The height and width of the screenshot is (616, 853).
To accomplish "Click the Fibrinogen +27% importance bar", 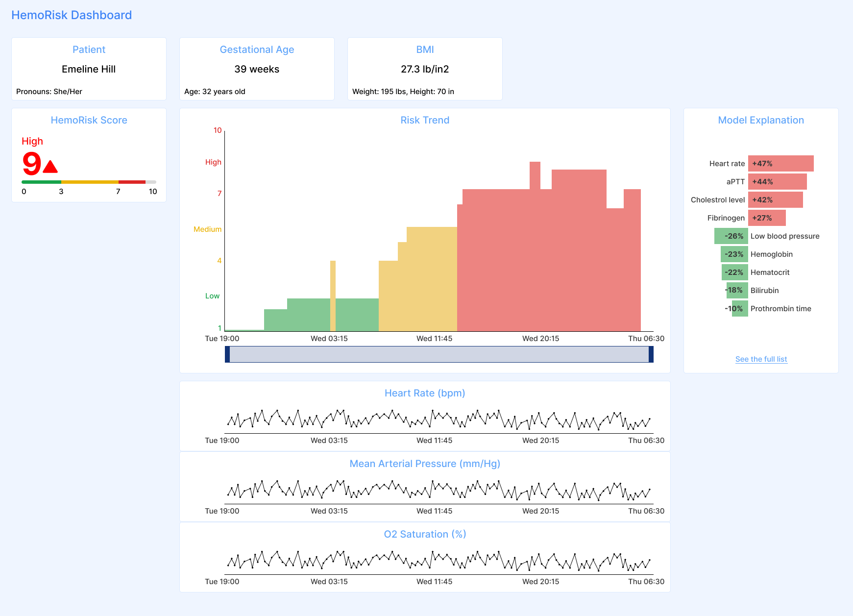I will click(x=767, y=218).
